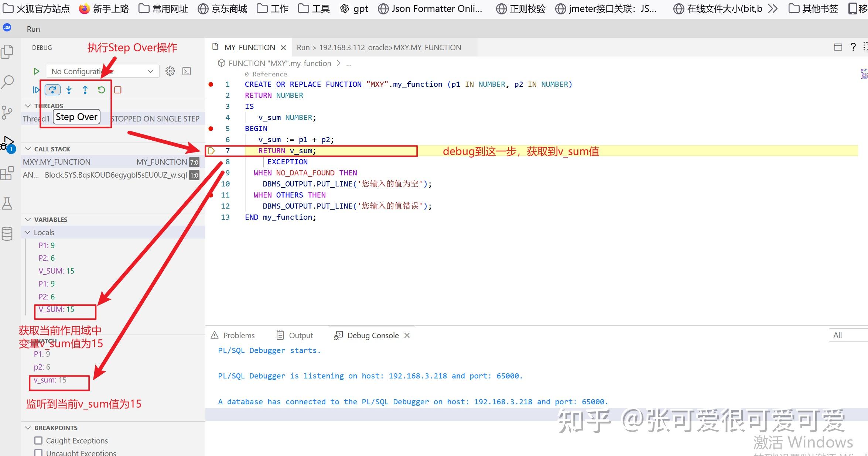Viewport: 868px width, 456px height.
Task: Open the Search view in the activity bar
Action: click(x=7, y=82)
